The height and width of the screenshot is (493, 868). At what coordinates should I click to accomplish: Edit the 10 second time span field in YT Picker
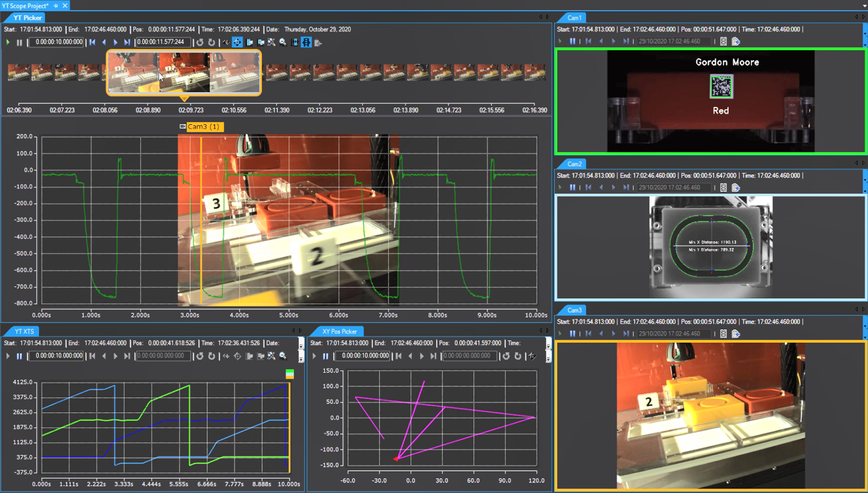(56, 42)
